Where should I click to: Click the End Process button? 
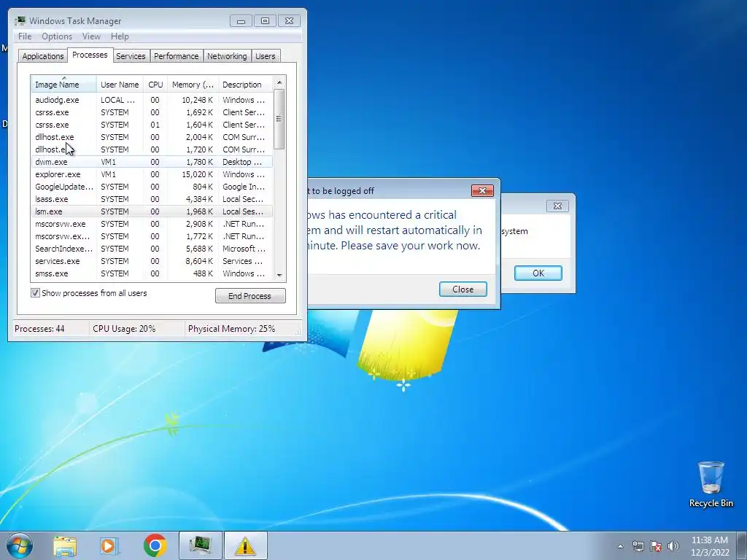click(250, 296)
